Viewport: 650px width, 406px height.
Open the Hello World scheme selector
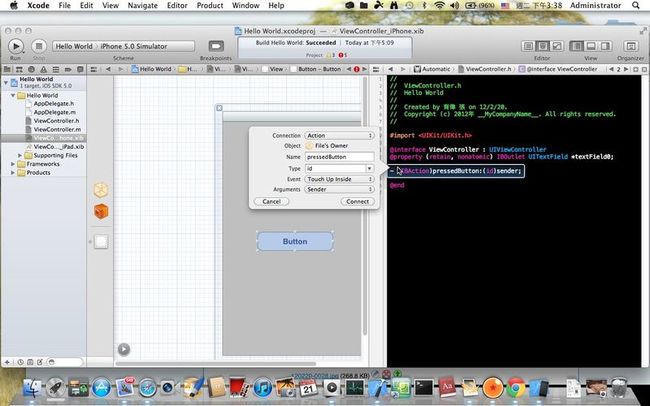pyautogui.click(x=74, y=46)
